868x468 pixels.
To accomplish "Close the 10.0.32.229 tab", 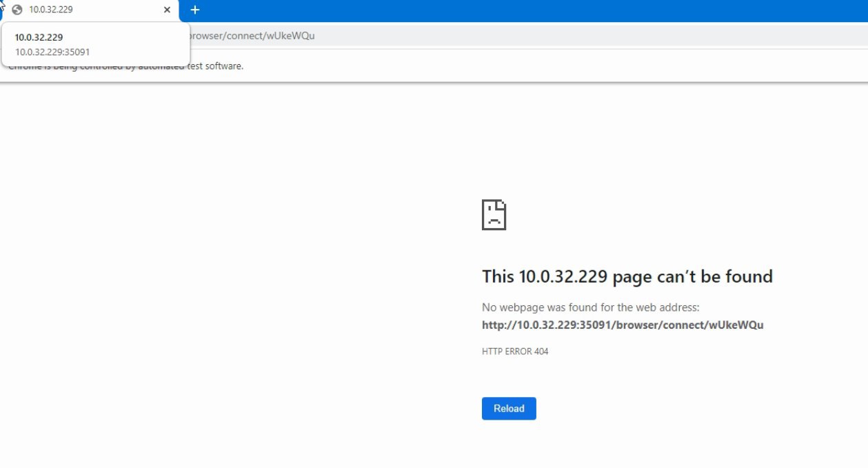I will [167, 10].
